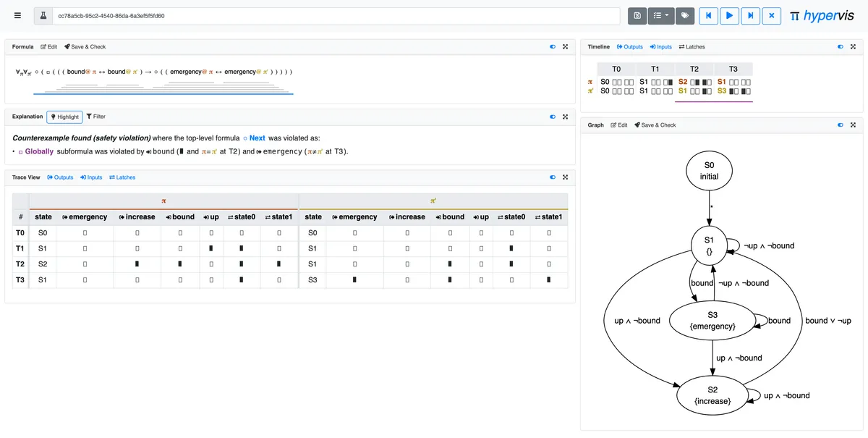Screen dimensions: 868x438
Task: Click the tag icon in the top toolbar
Action: click(684, 15)
